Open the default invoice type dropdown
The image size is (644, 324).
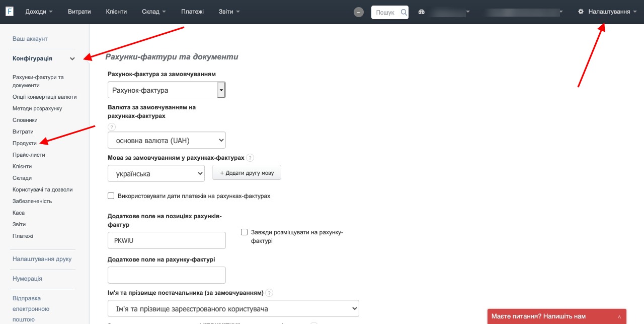(x=167, y=90)
